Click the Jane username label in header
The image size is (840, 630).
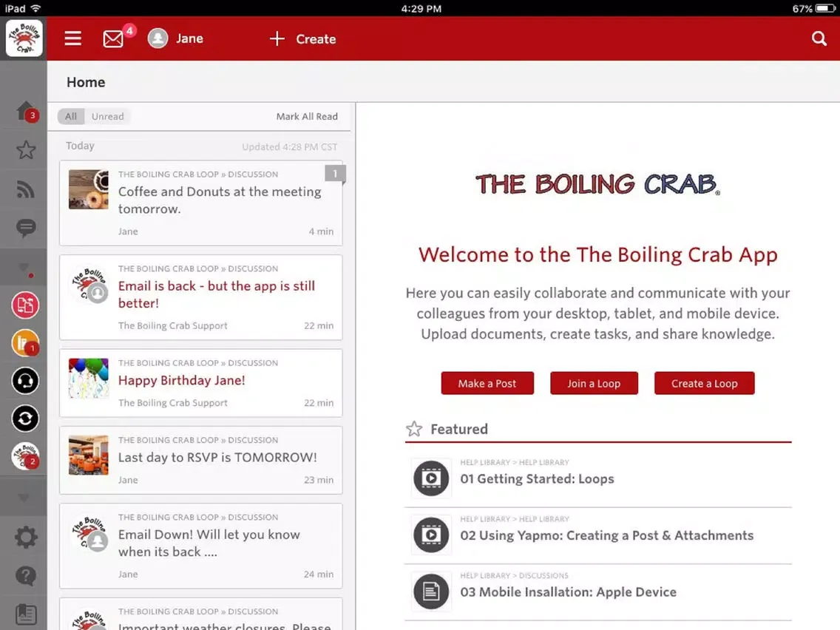pos(189,38)
